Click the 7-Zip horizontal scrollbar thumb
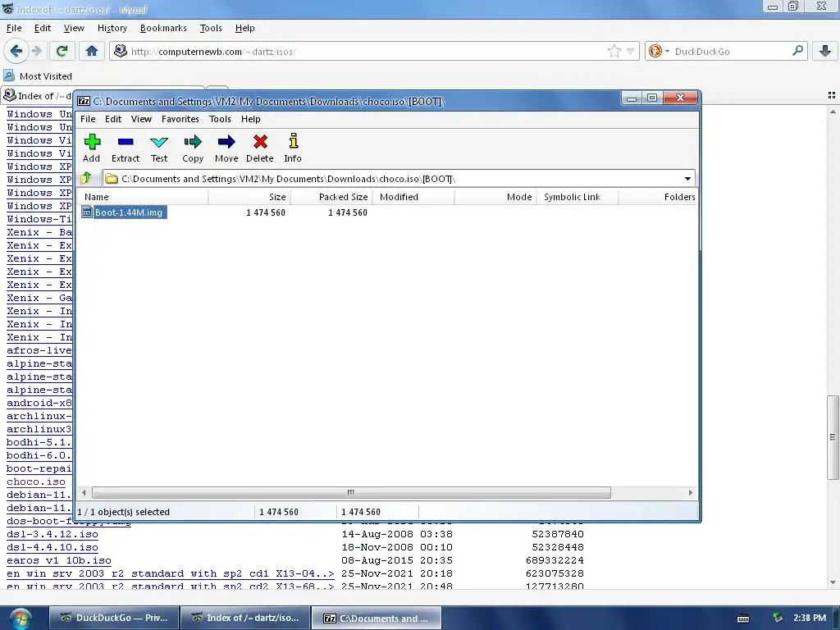The width and height of the screenshot is (840, 630). click(351, 492)
